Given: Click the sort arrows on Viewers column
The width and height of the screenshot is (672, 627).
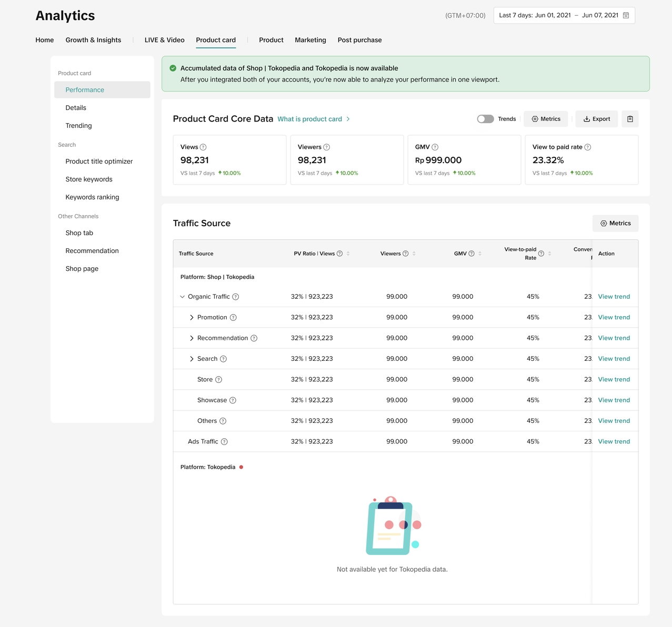Looking at the screenshot, I should pos(414,254).
